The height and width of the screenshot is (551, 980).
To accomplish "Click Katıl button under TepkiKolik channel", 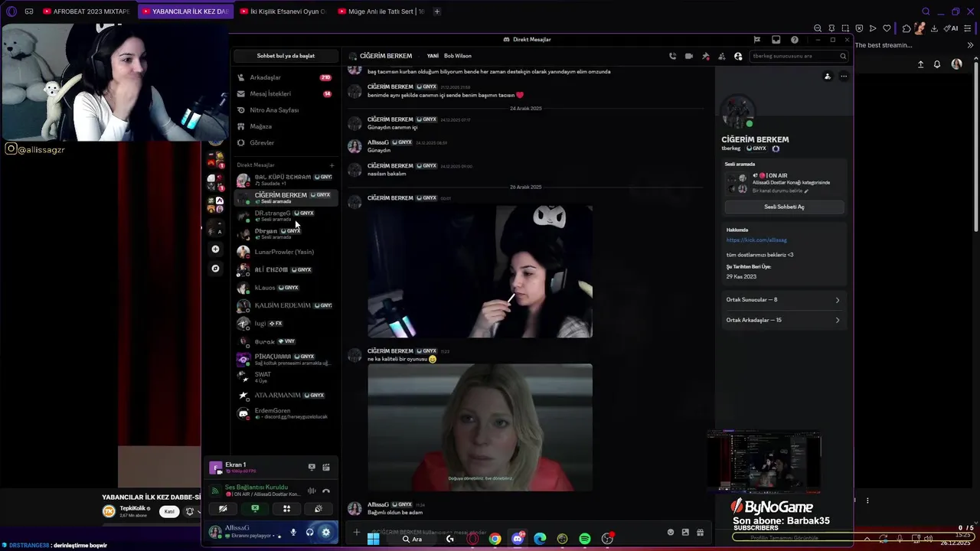I will coord(169,511).
